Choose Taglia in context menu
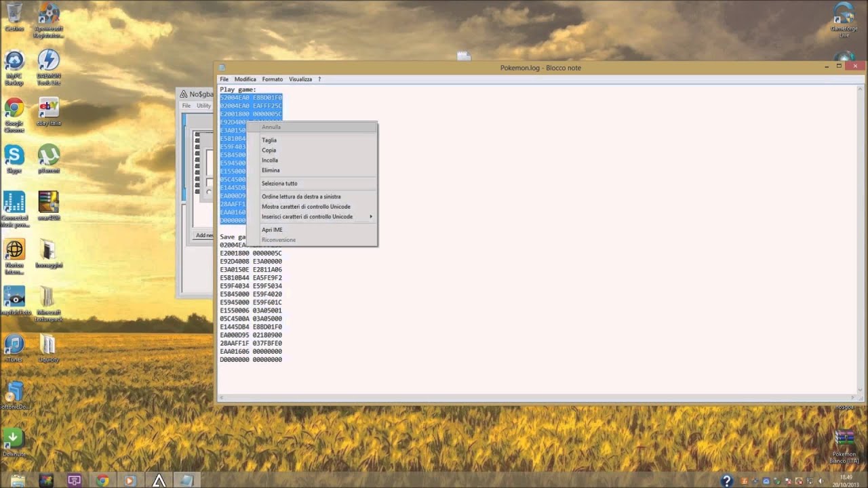 coord(311,140)
